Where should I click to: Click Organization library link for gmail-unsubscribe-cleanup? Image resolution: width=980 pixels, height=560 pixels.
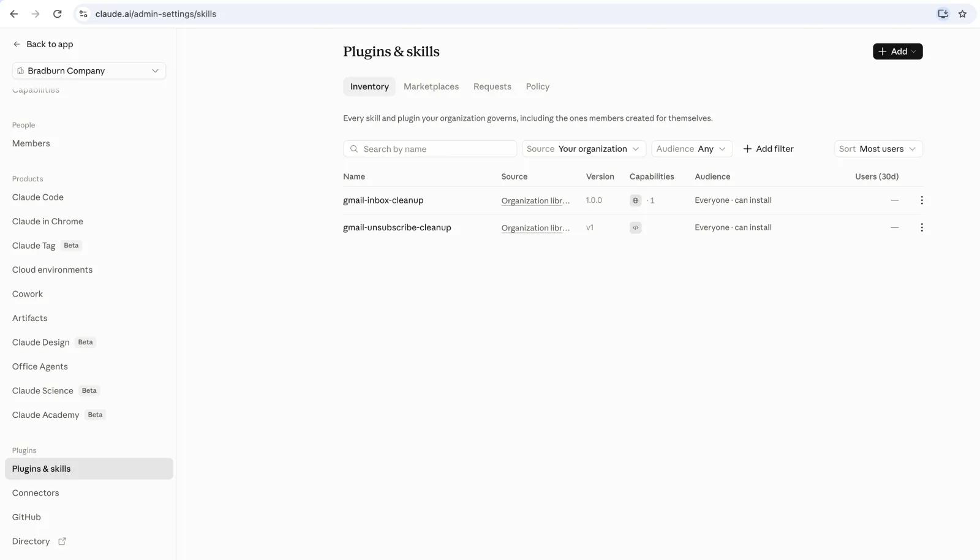pyautogui.click(x=535, y=228)
